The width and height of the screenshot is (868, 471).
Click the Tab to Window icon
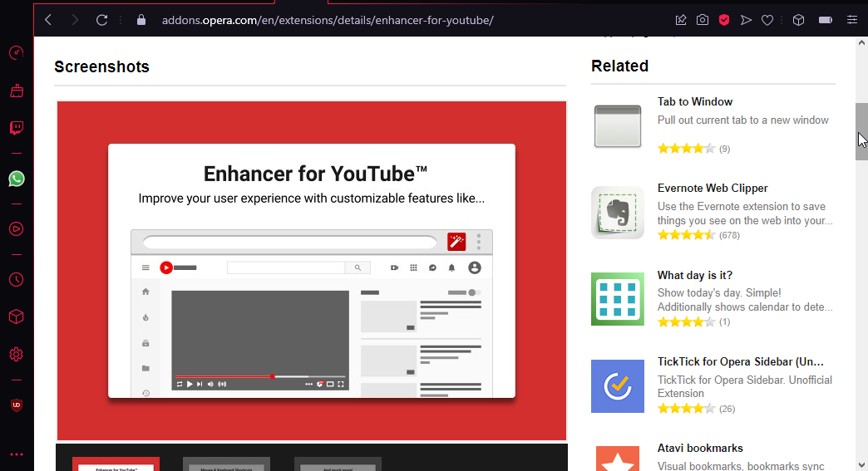618,126
